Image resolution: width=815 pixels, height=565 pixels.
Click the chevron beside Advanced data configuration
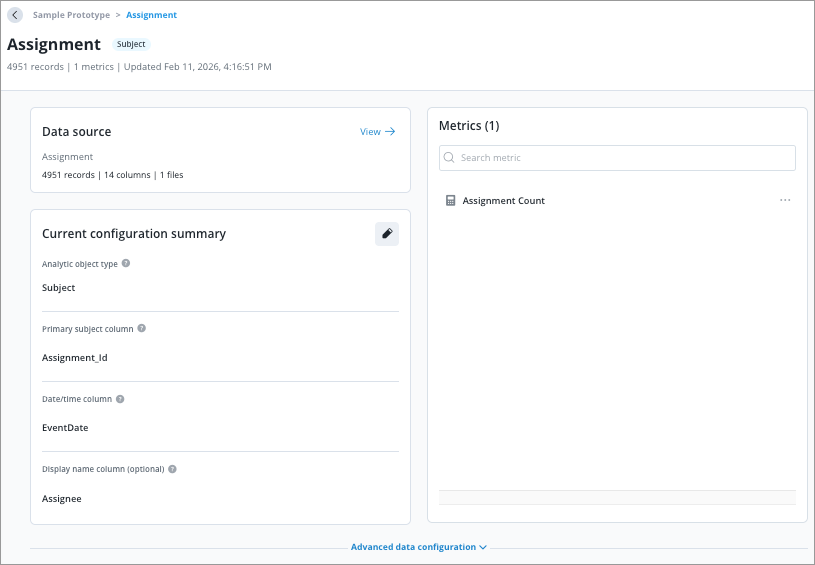click(x=483, y=547)
